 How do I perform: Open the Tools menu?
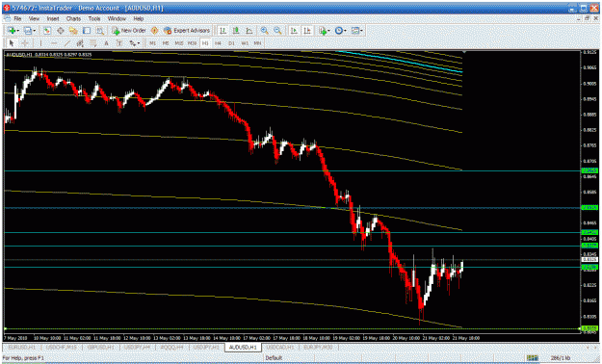tap(94, 18)
